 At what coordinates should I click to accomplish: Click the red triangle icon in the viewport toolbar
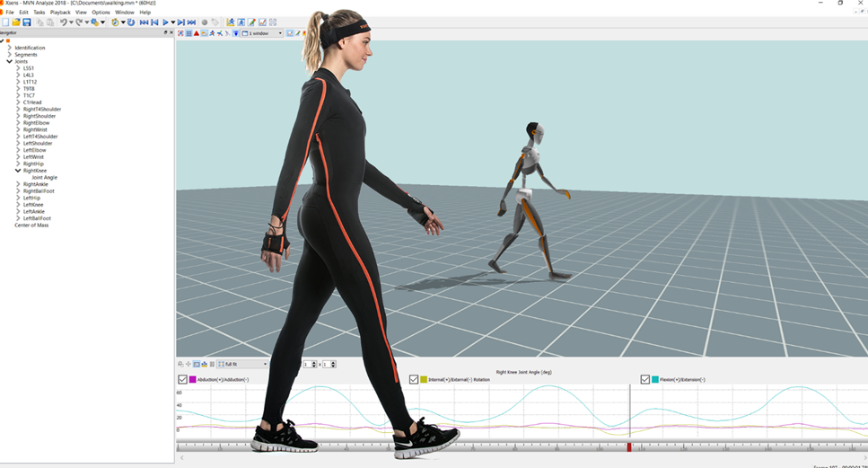(x=196, y=33)
